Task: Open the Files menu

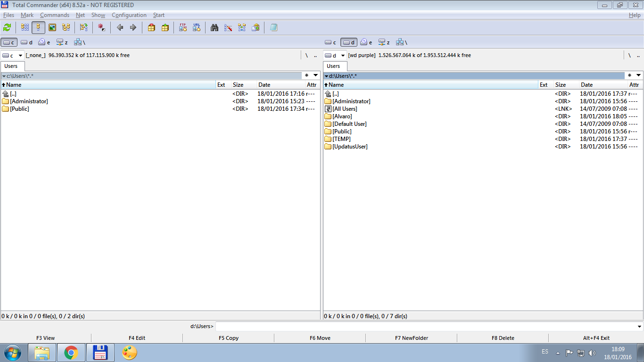Action: pyautogui.click(x=8, y=15)
